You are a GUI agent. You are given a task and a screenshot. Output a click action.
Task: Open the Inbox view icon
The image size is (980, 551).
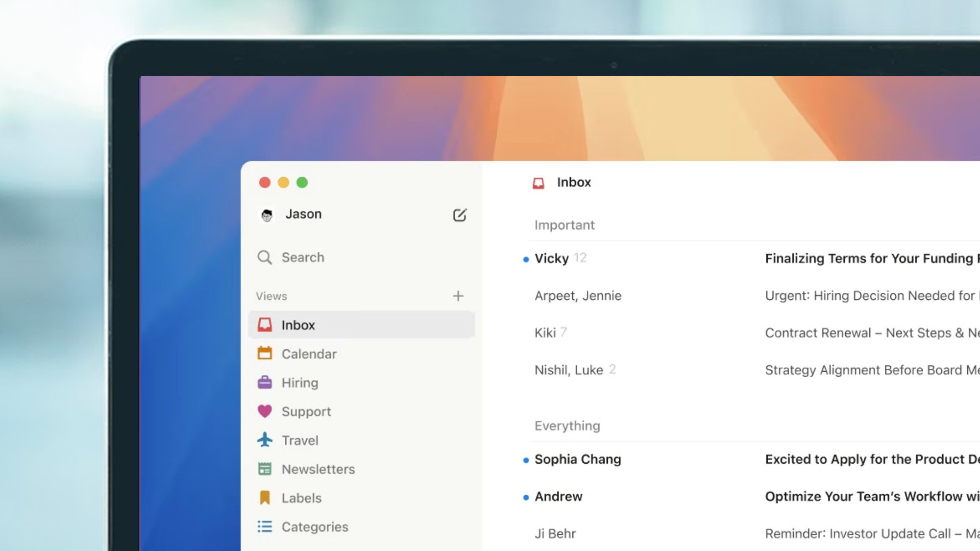tap(265, 325)
